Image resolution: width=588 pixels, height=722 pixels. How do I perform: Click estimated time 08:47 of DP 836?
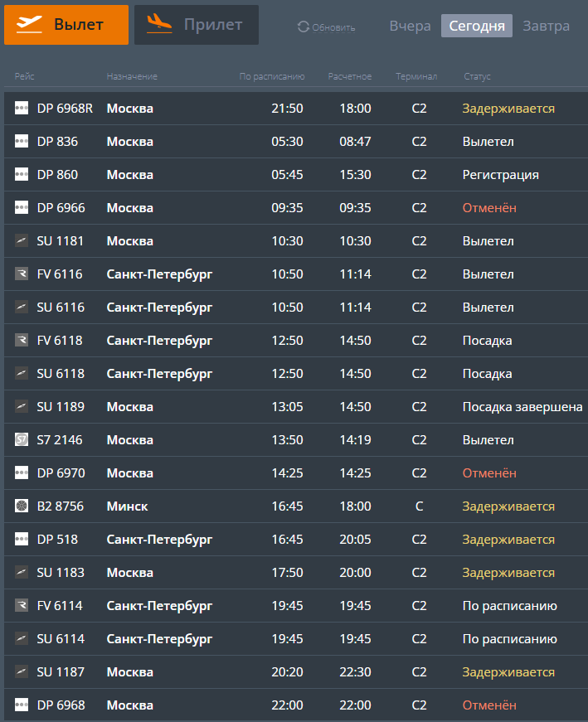(x=355, y=142)
